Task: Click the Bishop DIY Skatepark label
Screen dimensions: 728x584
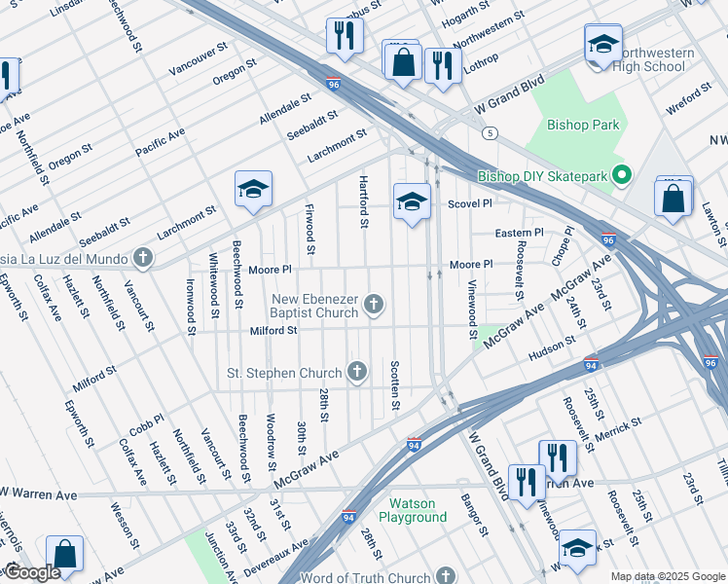Action: [542, 176]
